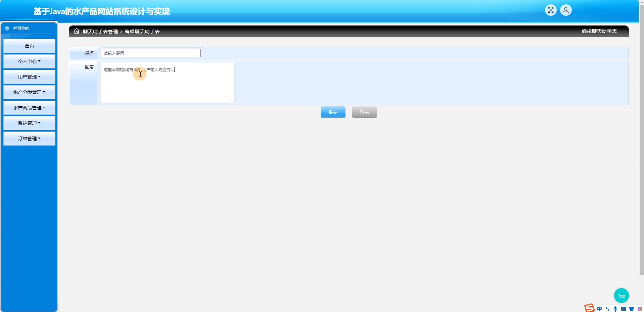Open the IME toolbox grid icon
The width and height of the screenshot is (644, 312).
pos(640,309)
